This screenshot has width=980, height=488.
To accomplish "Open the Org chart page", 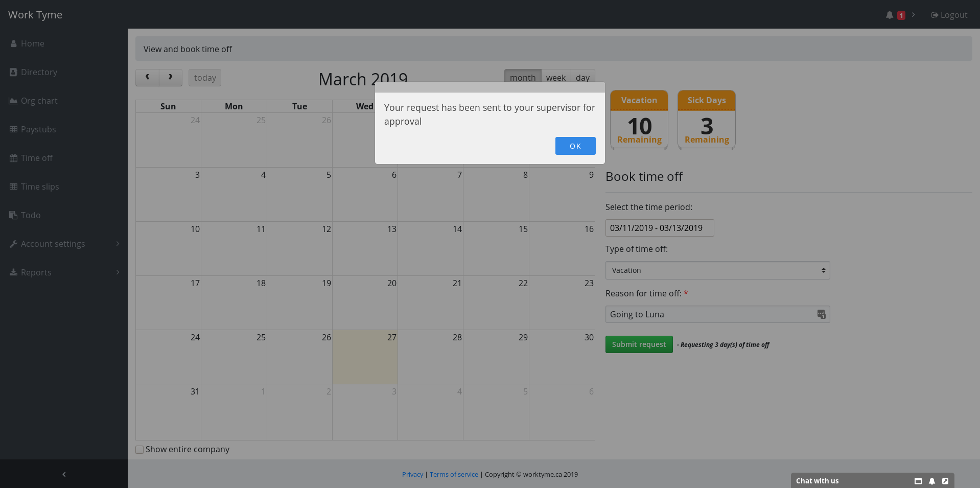I will point(39,101).
